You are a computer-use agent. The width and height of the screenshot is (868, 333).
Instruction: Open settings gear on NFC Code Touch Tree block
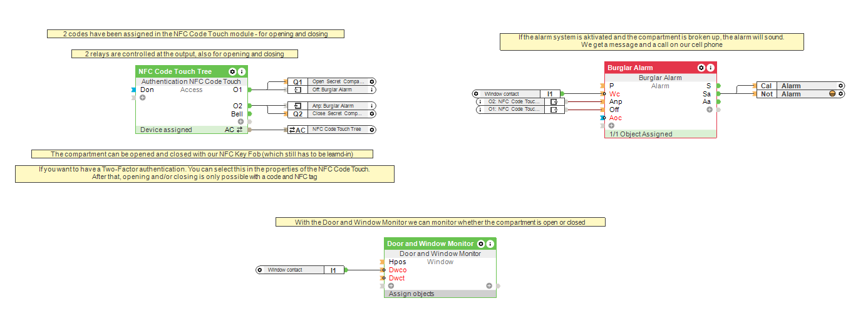(232, 72)
